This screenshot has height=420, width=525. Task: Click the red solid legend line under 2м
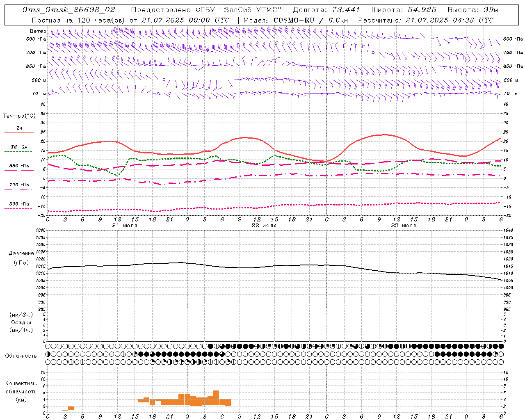[x=19, y=132]
